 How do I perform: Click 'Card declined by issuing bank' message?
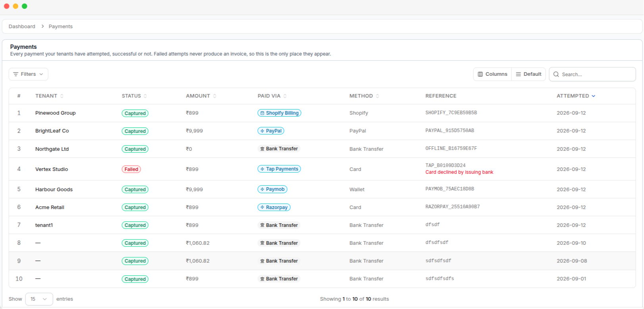pyautogui.click(x=459, y=172)
